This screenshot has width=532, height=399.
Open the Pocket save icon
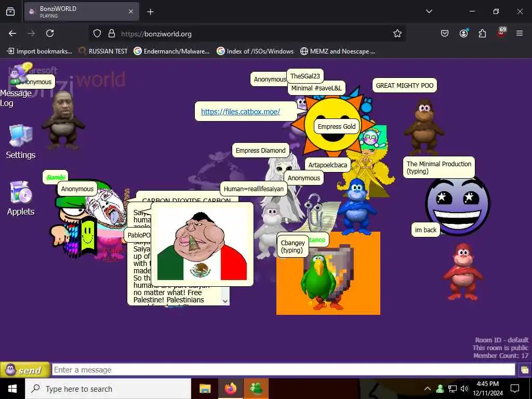coord(445,33)
